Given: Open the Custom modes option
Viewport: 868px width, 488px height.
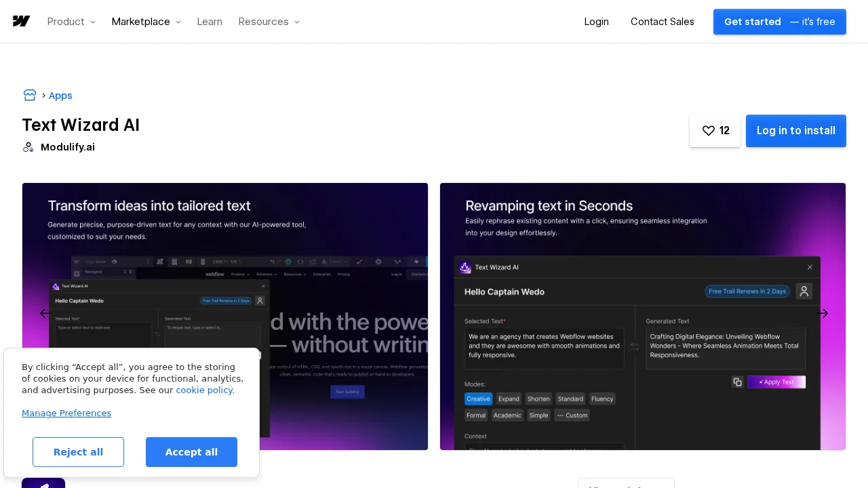Looking at the screenshot, I should [572, 415].
